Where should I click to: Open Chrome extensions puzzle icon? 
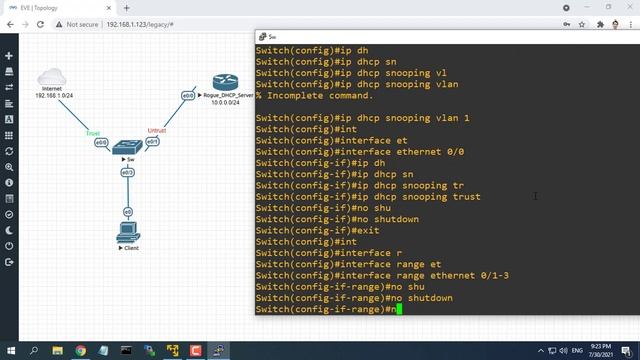pyautogui.click(x=600, y=24)
